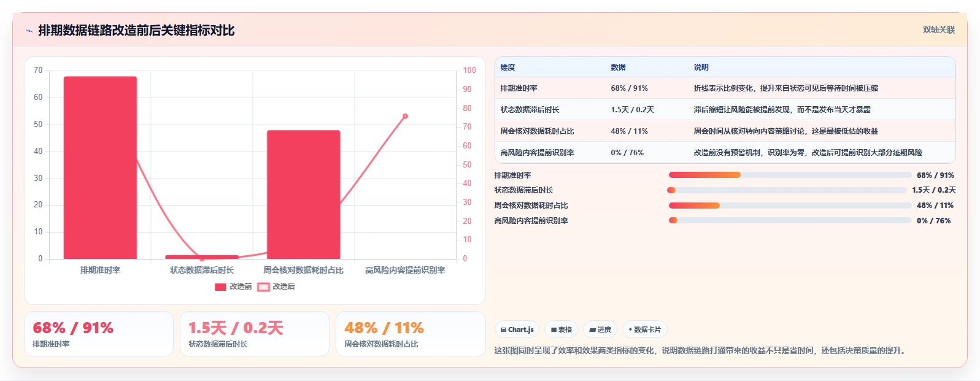980x381 pixels.
Task: Click 高风险内容提前识别率 cell in the table
Action: point(537,153)
